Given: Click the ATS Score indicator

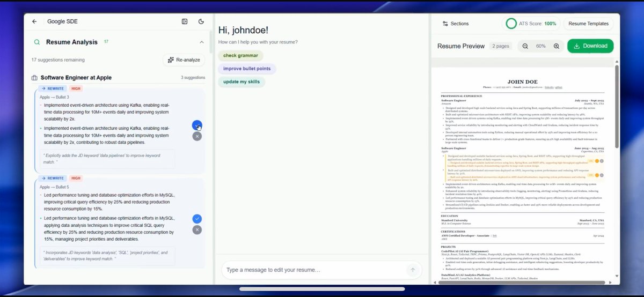Looking at the screenshot, I should (531, 24).
